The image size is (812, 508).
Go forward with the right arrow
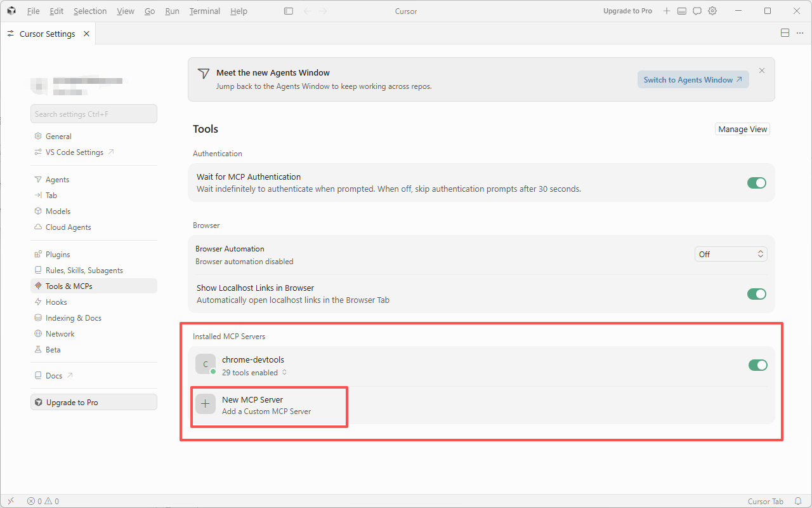click(x=323, y=11)
